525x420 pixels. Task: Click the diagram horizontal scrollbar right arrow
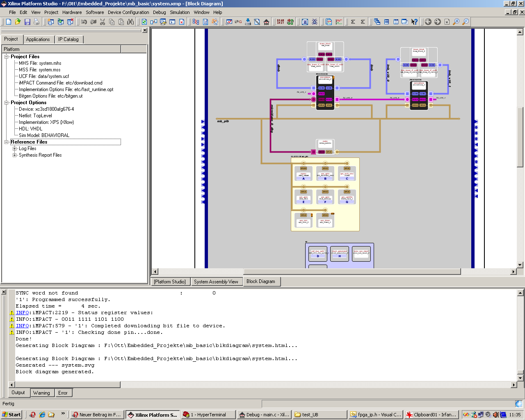coord(513,272)
